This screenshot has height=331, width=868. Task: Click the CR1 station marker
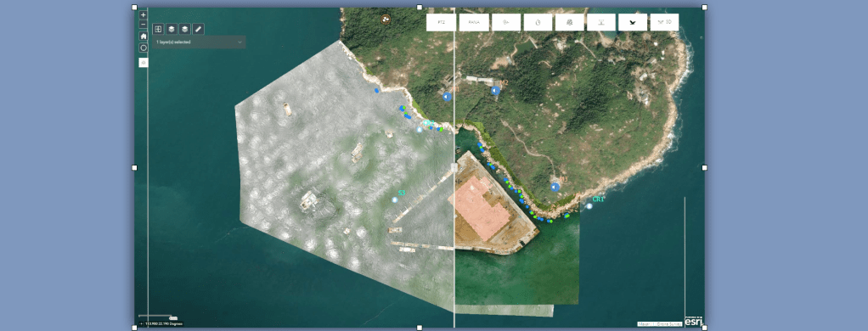click(x=589, y=206)
